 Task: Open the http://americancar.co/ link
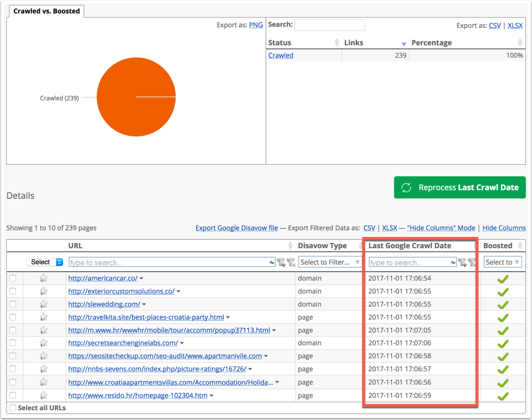tap(103, 278)
